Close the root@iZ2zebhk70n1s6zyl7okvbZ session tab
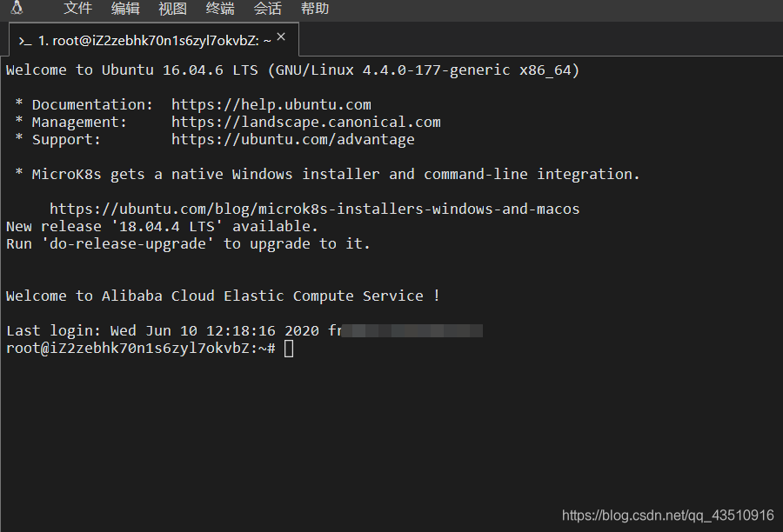The width and height of the screenshot is (783, 532). tap(281, 37)
